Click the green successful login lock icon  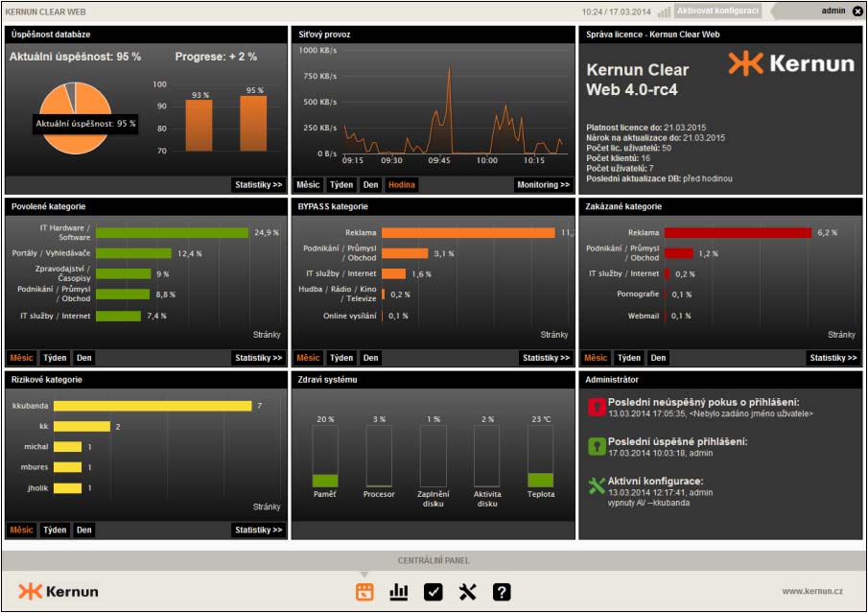(597, 447)
